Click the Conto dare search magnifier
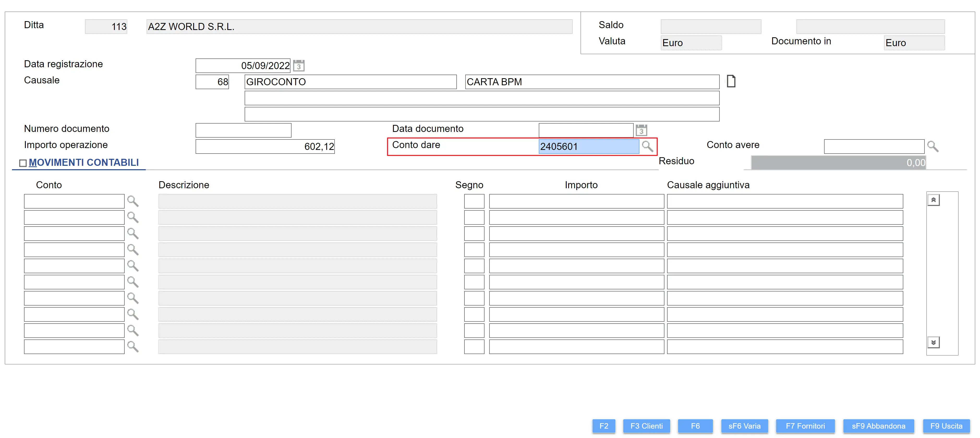The image size is (980, 438). (647, 146)
